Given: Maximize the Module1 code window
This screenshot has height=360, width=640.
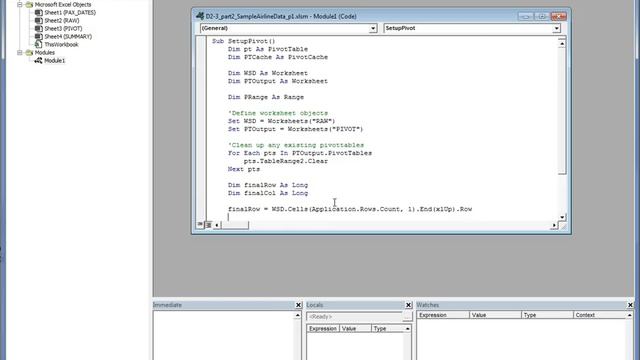Looking at the screenshot, I should [542, 16].
